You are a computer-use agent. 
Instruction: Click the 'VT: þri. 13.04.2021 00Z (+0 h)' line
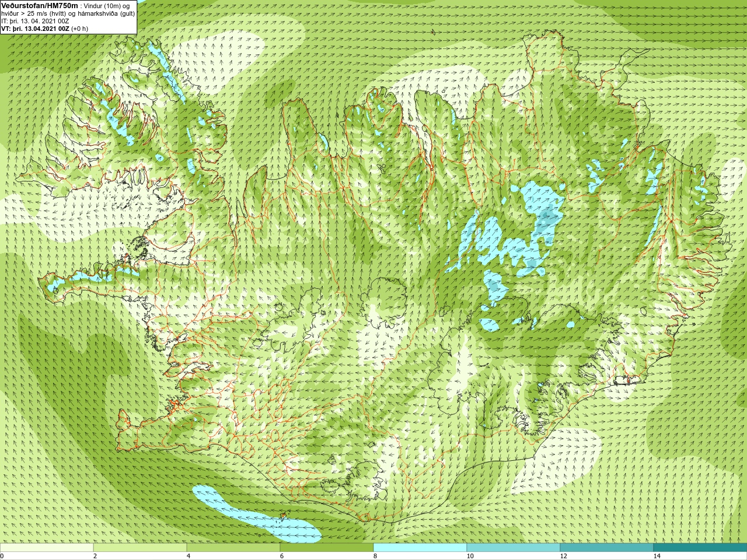[x=45, y=29]
